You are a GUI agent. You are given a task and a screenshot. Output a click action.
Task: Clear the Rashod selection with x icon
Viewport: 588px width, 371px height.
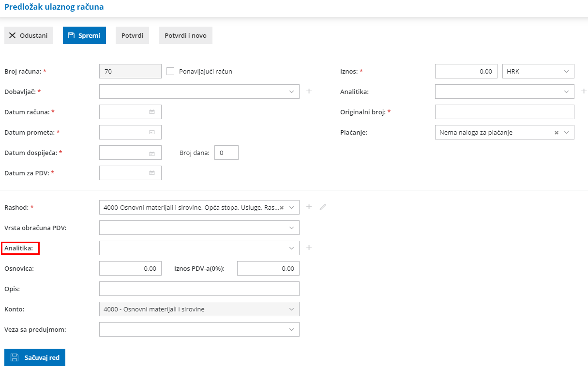click(x=282, y=207)
